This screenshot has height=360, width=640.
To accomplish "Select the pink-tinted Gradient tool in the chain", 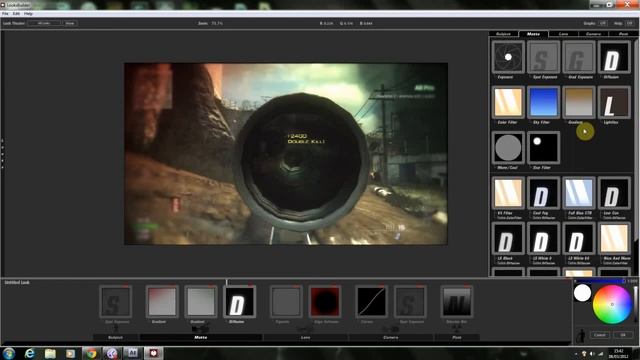I will click(x=162, y=302).
